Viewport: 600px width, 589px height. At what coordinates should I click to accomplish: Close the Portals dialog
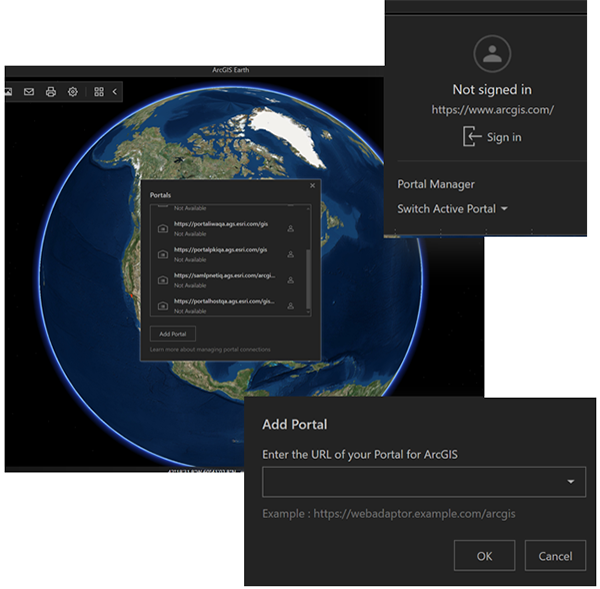tap(313, 186)
